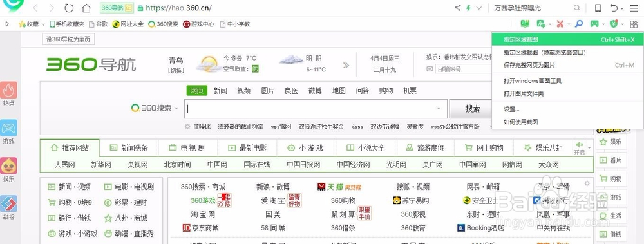The image size is (644, 244).
Task: Expand the 收藏 bookmarks dropdown arrow
Action: point(43,24)
